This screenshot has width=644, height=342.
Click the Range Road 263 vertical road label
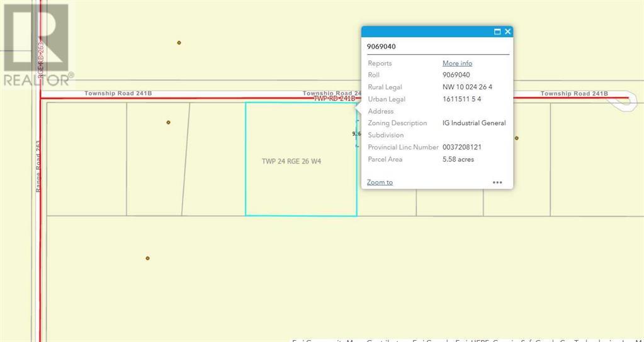pos(39,165)
